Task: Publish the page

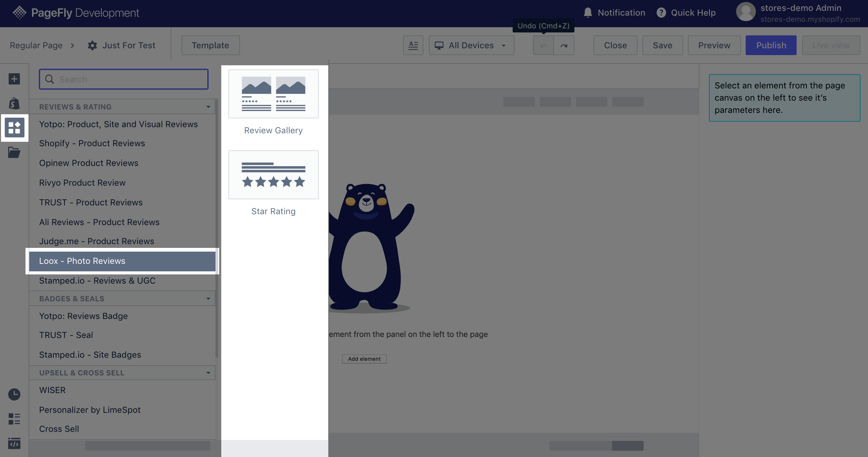Action: (771, 45)
